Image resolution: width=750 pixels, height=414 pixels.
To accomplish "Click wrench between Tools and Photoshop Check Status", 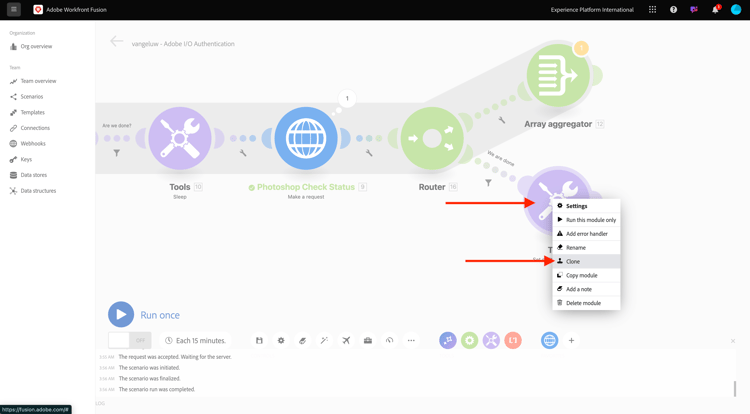I will [243, 153].
